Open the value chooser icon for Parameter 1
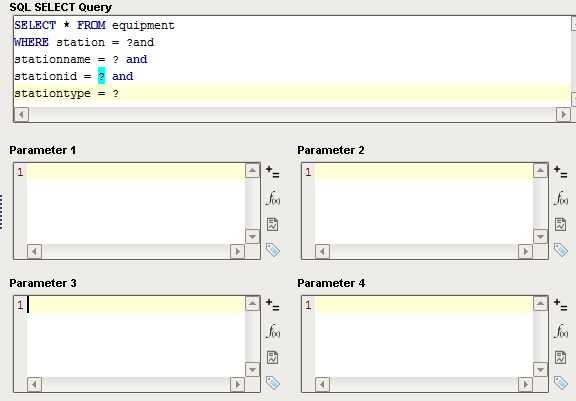 [x=273, y=224]
